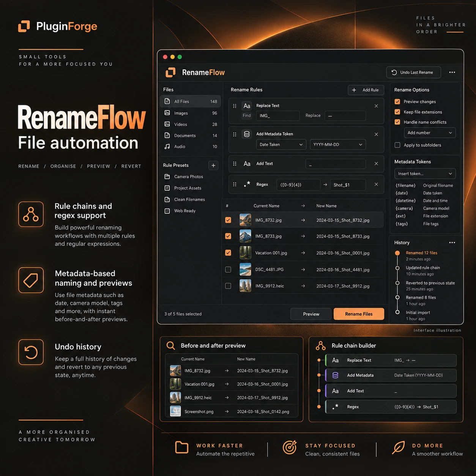
Task: Remove the Regex rule with X
Action: tap(376, 184)
